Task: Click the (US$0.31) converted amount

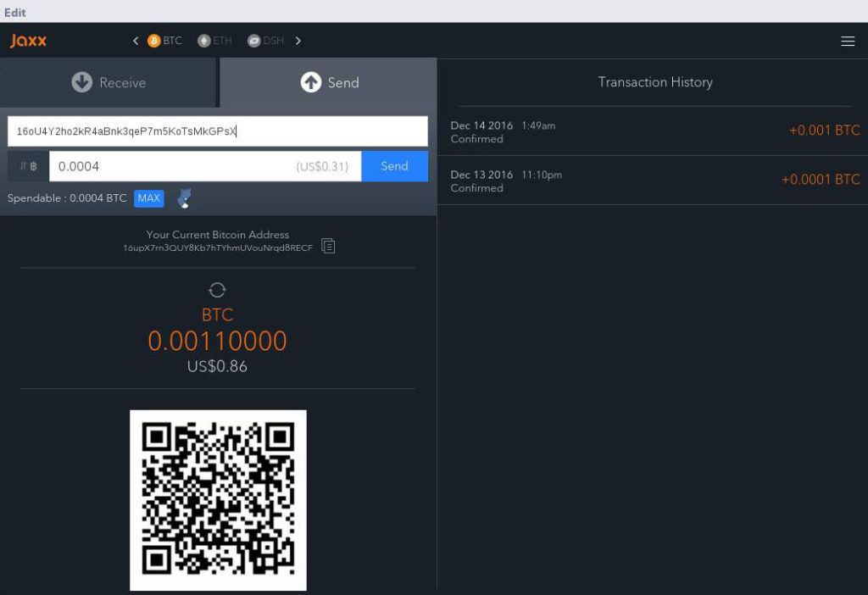Action: (322, 167)
